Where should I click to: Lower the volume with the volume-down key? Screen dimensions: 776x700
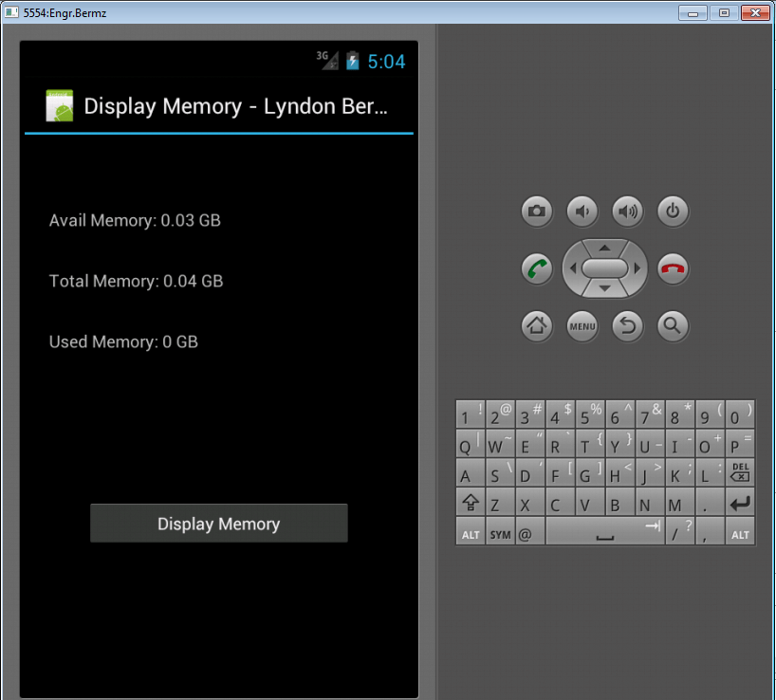pyautogui.click(x=582, y=212)
